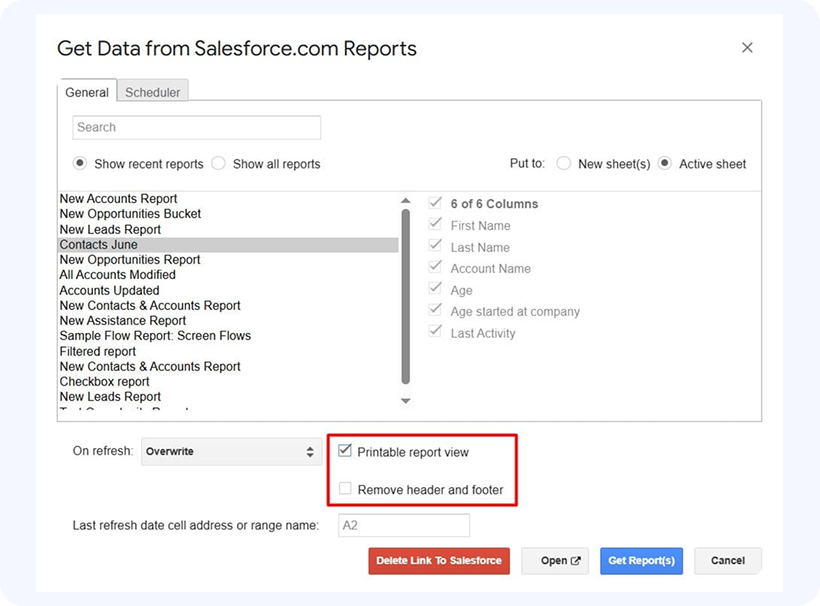Close the Get Data dialog with X
Screen dimensions: 820x606
point(747,48)
